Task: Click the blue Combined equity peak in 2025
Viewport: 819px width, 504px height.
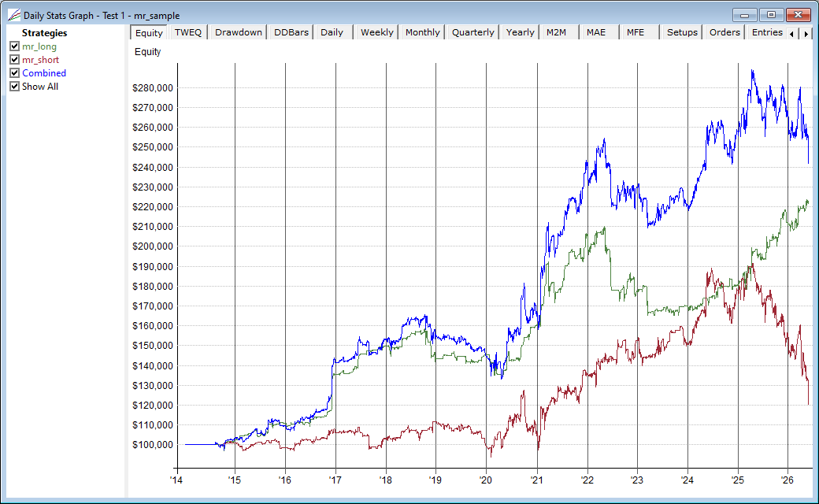Action: [752, 71]
